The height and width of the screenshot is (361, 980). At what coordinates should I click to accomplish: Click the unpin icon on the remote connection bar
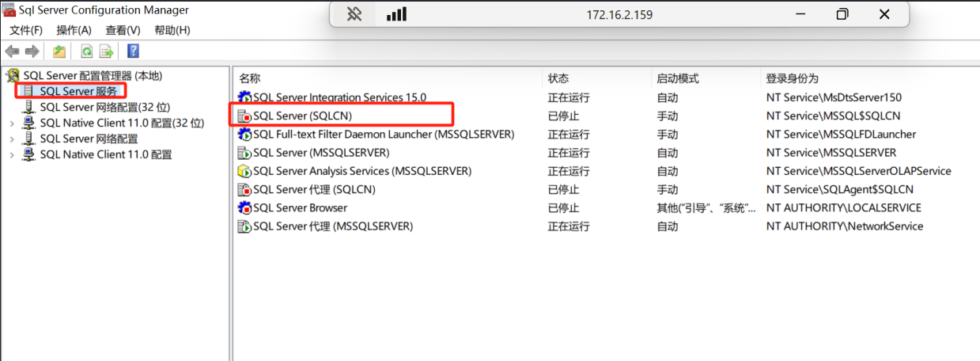tap(354, 14)
